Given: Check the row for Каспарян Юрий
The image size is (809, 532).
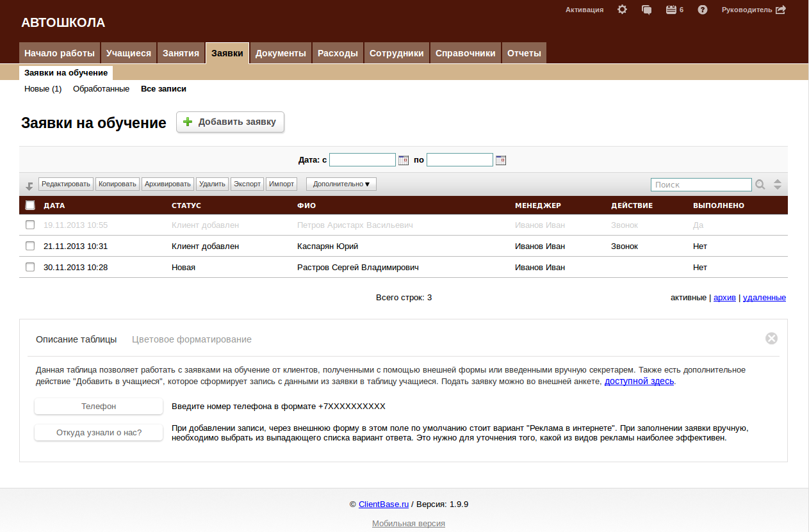Looking at the screenshot, I should [30, 246].
